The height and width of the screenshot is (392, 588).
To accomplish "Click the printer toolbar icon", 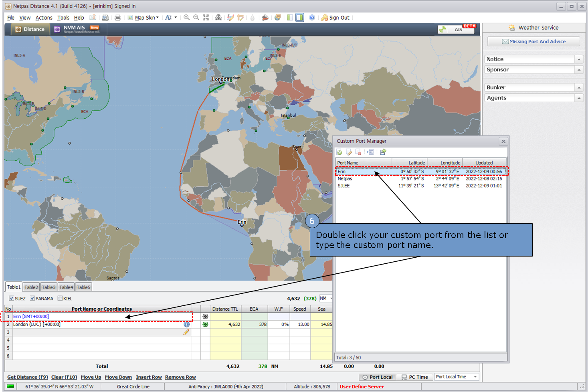I will (117, 18).
